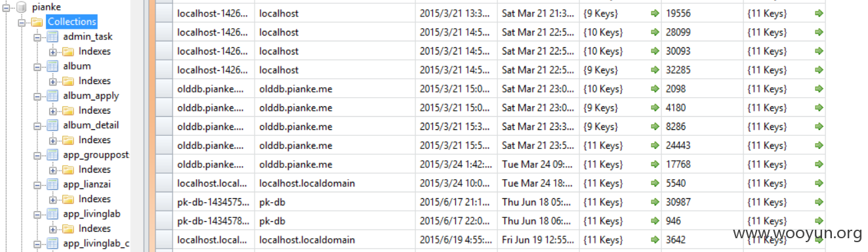Click green arrow beside {11 Keys} in 30987 row
The image size is (868, 252).
[654, 202]
